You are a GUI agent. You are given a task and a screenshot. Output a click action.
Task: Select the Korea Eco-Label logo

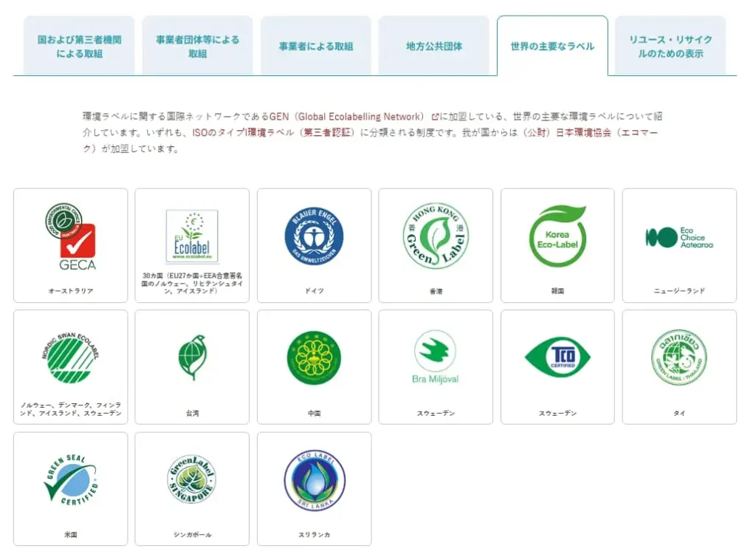click(x=557, y=236)
